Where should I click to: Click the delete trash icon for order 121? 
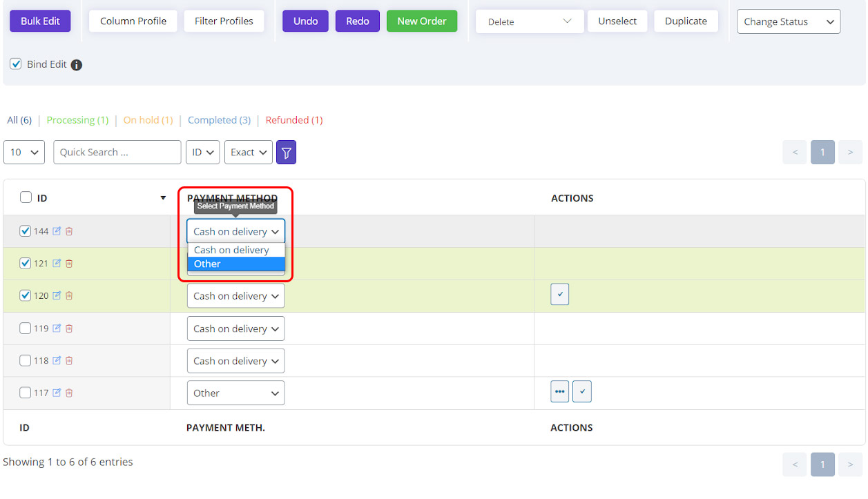pos(69,263)
